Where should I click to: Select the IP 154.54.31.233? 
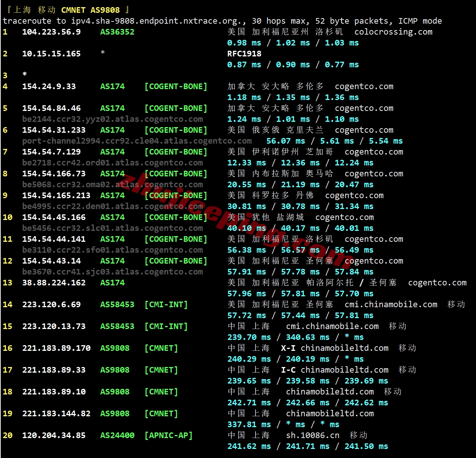point(54,130)
